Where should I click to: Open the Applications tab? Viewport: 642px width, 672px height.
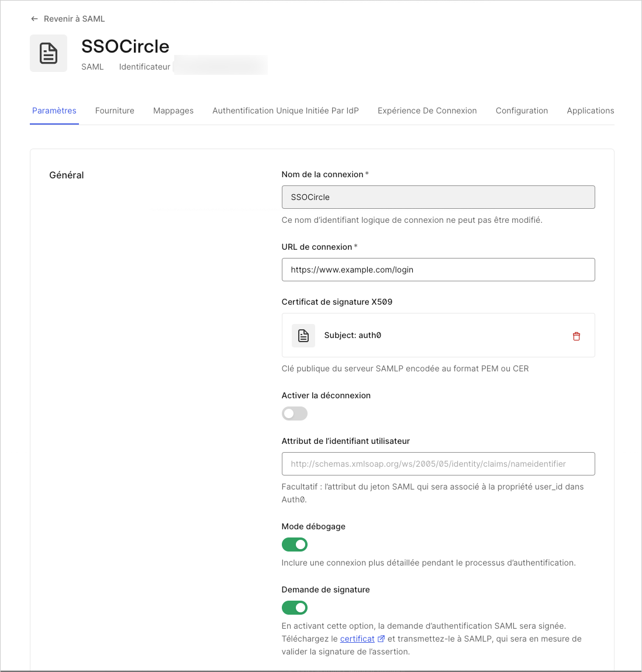coord(590,111)
